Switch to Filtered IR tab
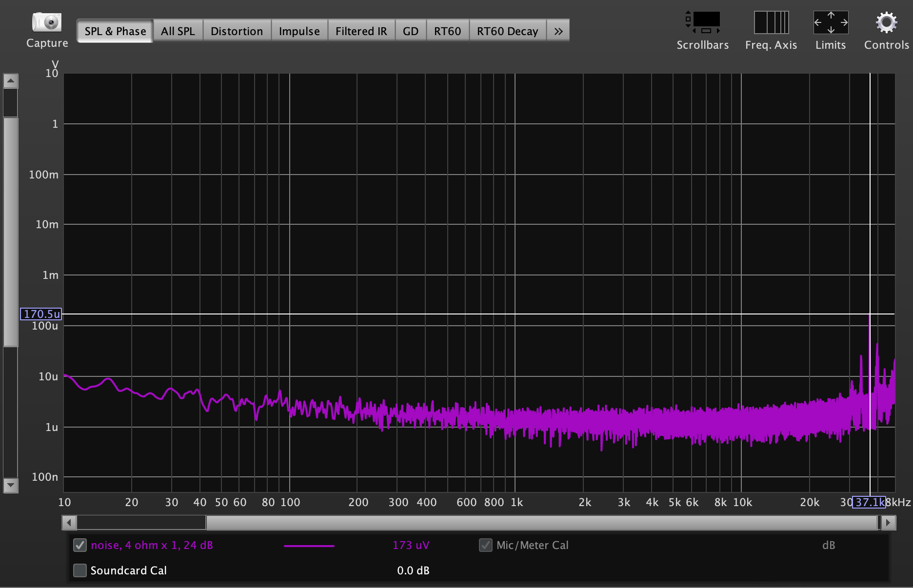 [361, 31]
